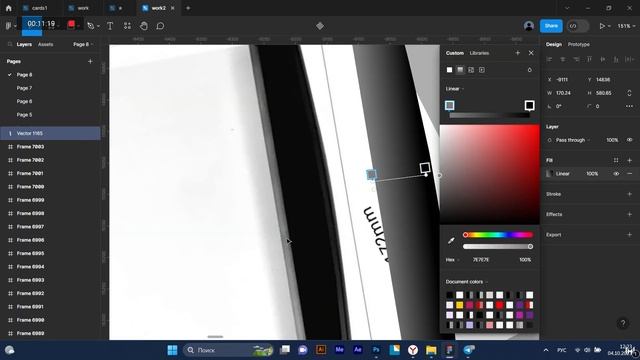Click the Present play button
Screen dimensions: 640x360
(602, 26)
